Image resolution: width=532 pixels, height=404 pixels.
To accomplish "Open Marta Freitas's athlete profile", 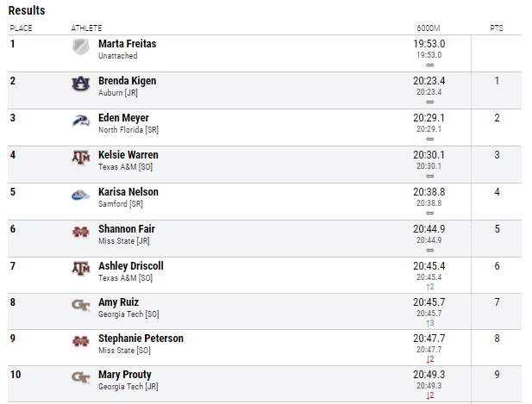I will point(128,44).
